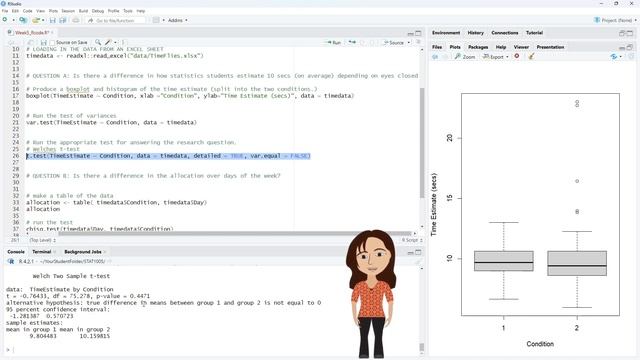
Task: Click the create project icon
Action: [23, 20]
